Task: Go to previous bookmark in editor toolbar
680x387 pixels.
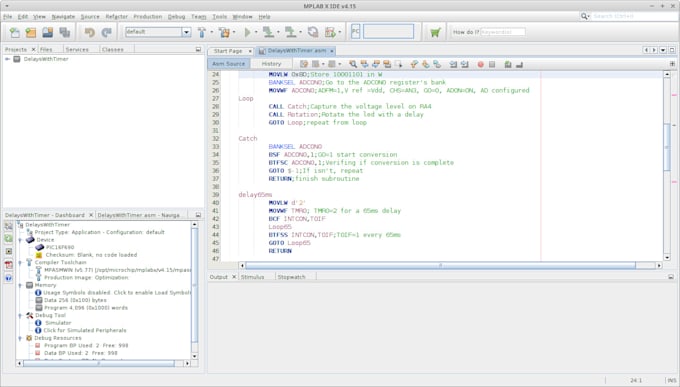Action: coord(414,64)
